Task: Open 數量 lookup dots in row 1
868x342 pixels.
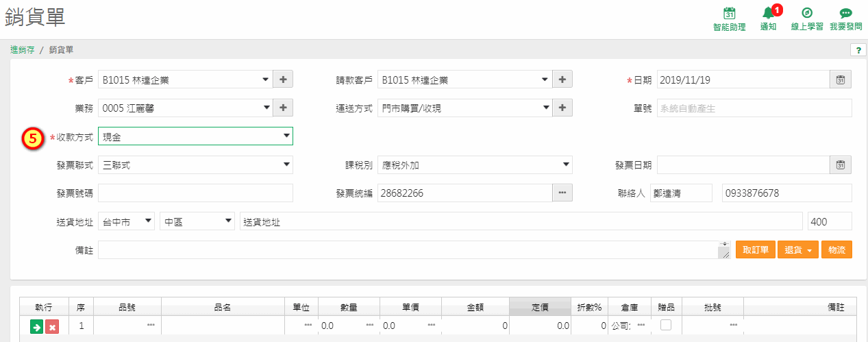Action: 370,325
